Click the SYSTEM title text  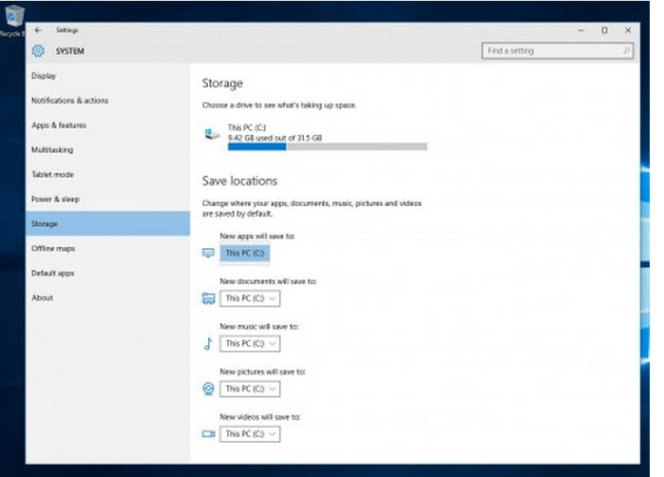(x=70, y=51)
